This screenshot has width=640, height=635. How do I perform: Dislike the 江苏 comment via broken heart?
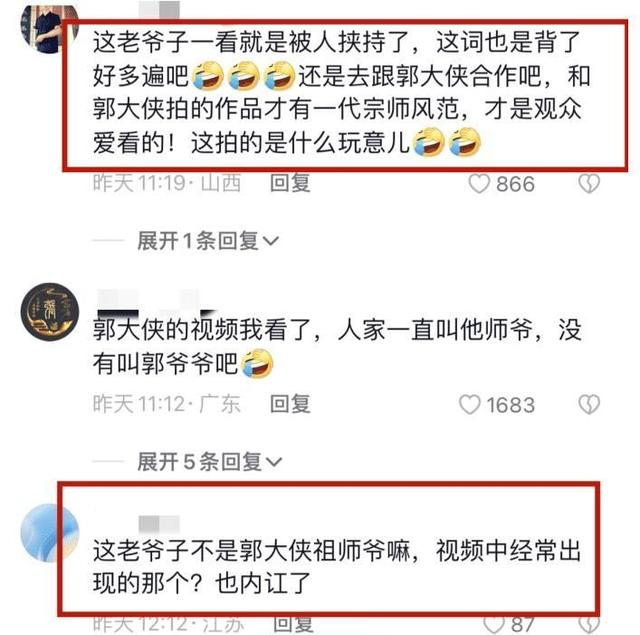[589, 625]
